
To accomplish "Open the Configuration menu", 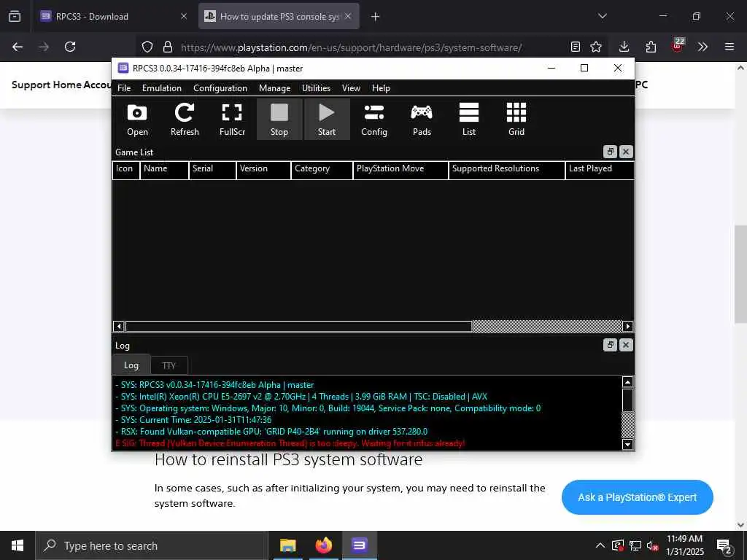I will point(220,88).
